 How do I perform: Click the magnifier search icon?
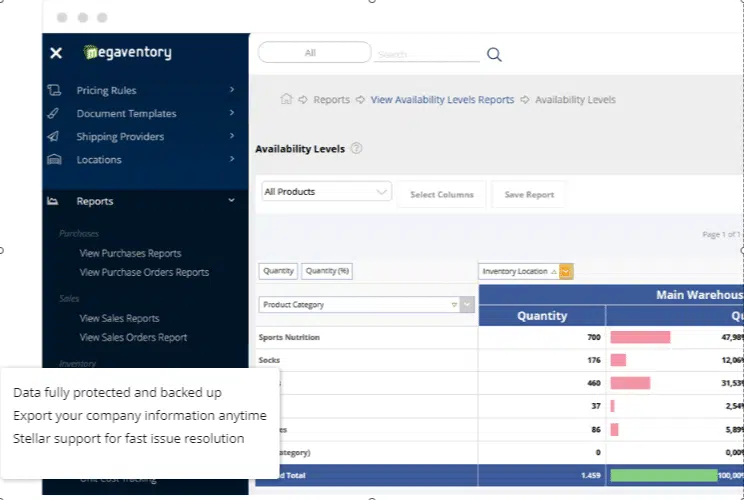(x=494, y=54)
